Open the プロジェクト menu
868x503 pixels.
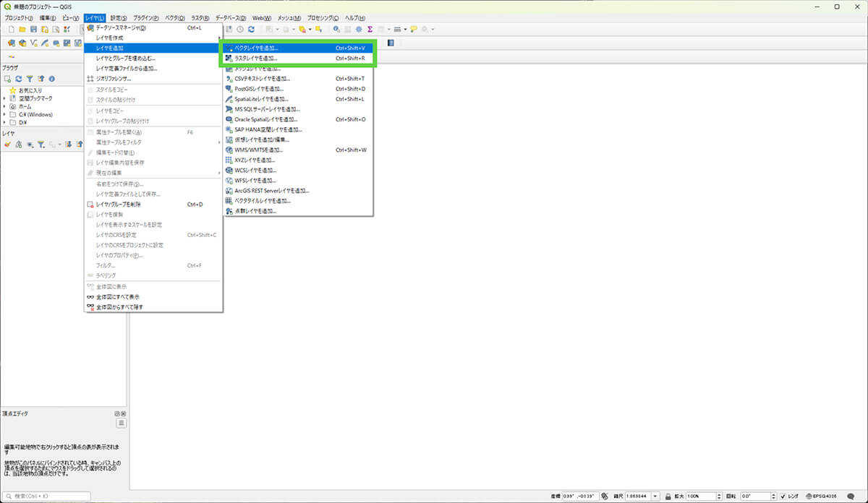[x=19, y=17]
